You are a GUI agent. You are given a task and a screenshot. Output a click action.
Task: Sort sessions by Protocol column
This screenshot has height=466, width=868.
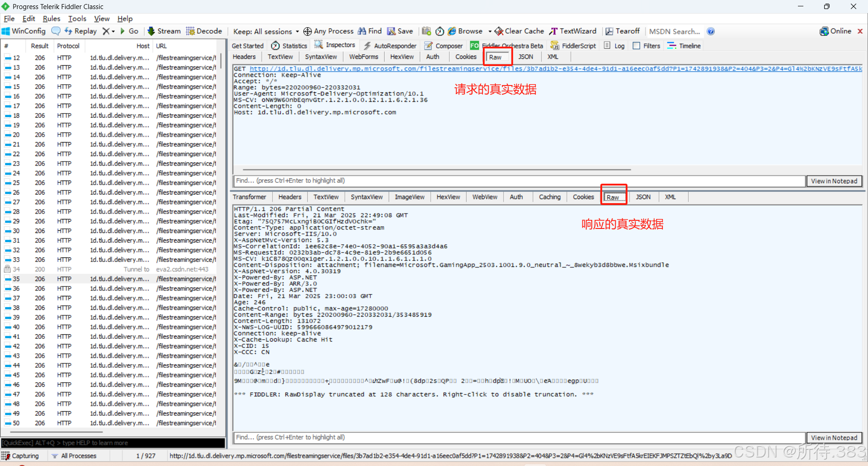(69, 46)
